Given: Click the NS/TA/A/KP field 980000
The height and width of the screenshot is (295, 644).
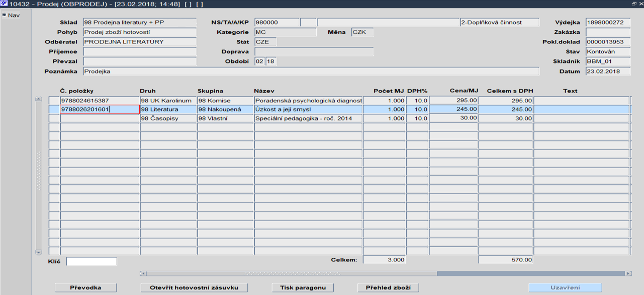Looking at the screenshot, I should tap(277, 23).
